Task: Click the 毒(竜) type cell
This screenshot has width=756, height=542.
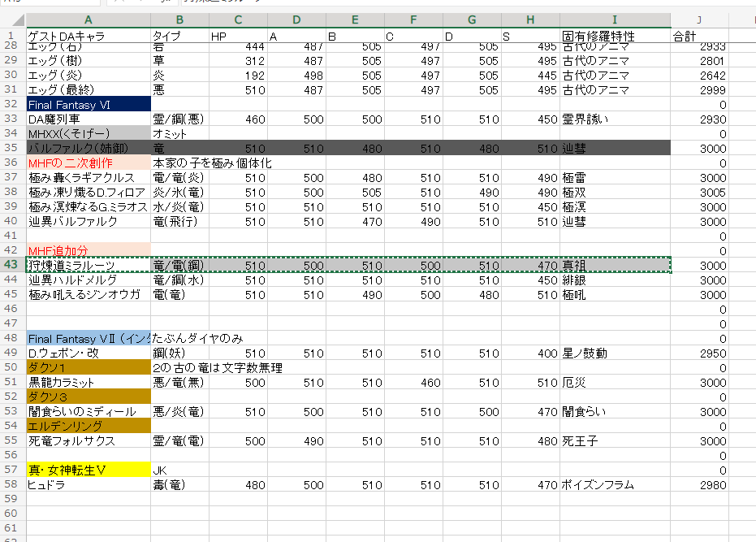Action: point(179,484)
